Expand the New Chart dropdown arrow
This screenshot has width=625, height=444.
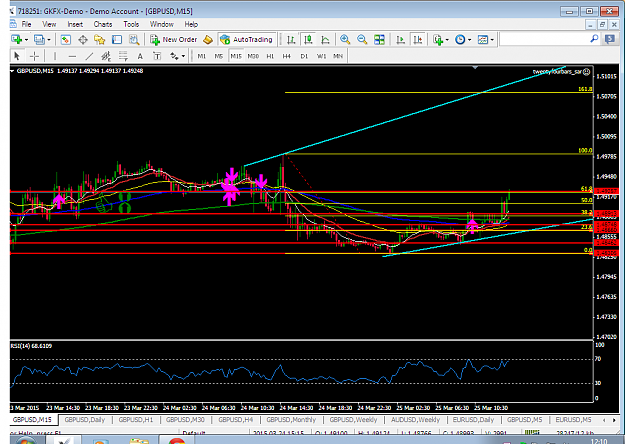(26, 40)
